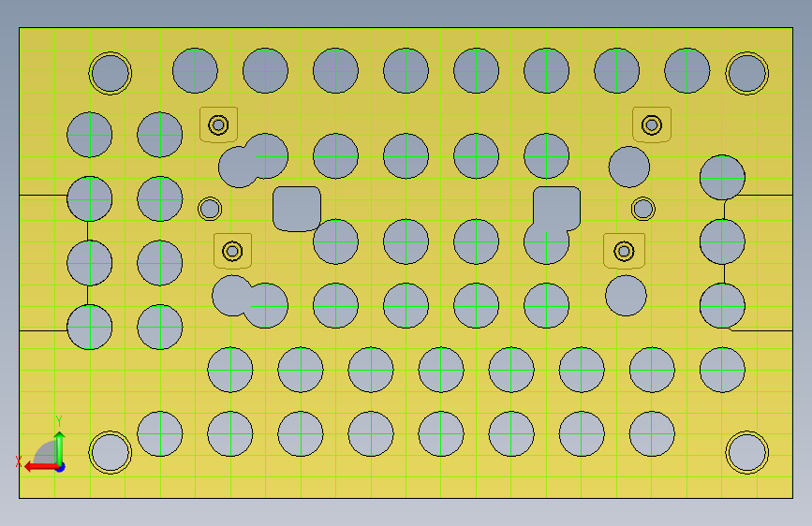The height and width of the screenshot is (526, 812).
Task: Select the small ringed hole left of the left square cutout
Action: (210, 209)
